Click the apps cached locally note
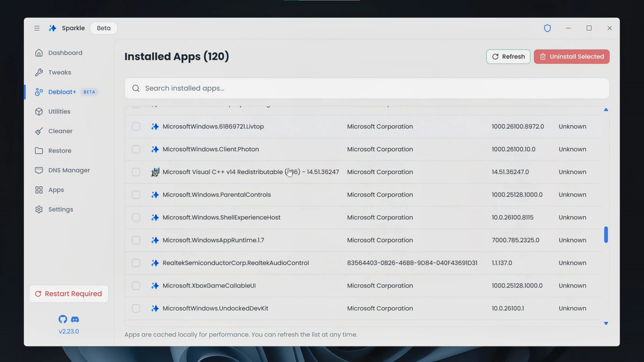The height and width of the screenshot is (362, 644). tap(241, 334)
